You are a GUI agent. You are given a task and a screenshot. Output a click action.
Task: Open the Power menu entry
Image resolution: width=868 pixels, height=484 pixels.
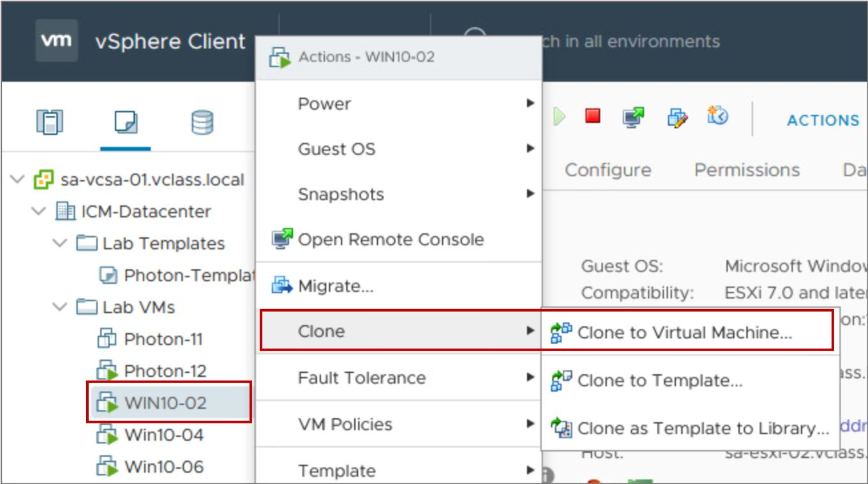[399, 103]
